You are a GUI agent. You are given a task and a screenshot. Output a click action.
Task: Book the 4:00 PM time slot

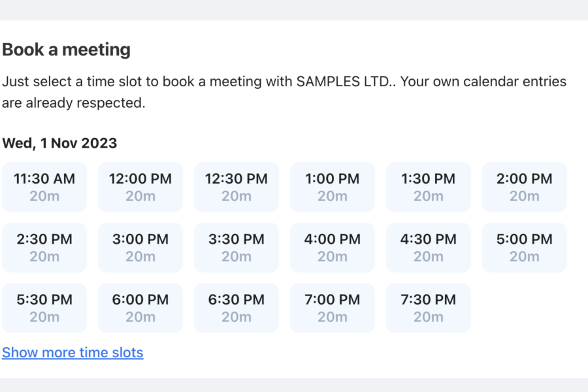pyautogui.click(x=333, y=248)
